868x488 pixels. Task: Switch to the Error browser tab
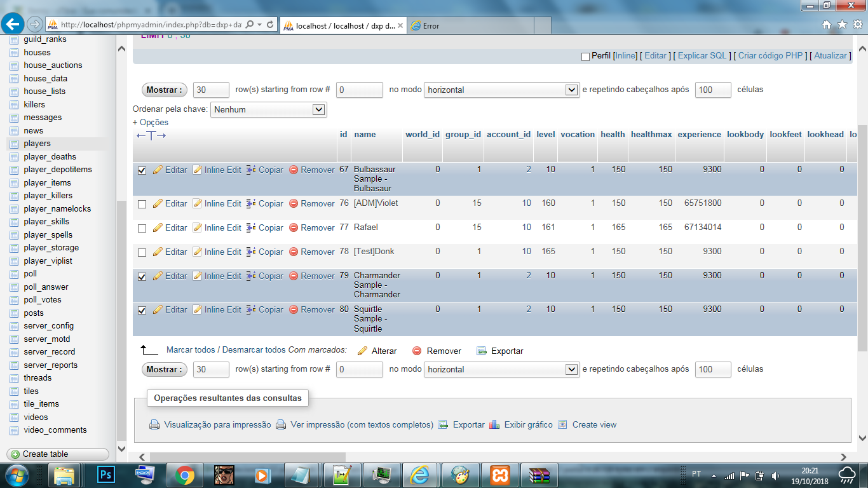[470, 25]
